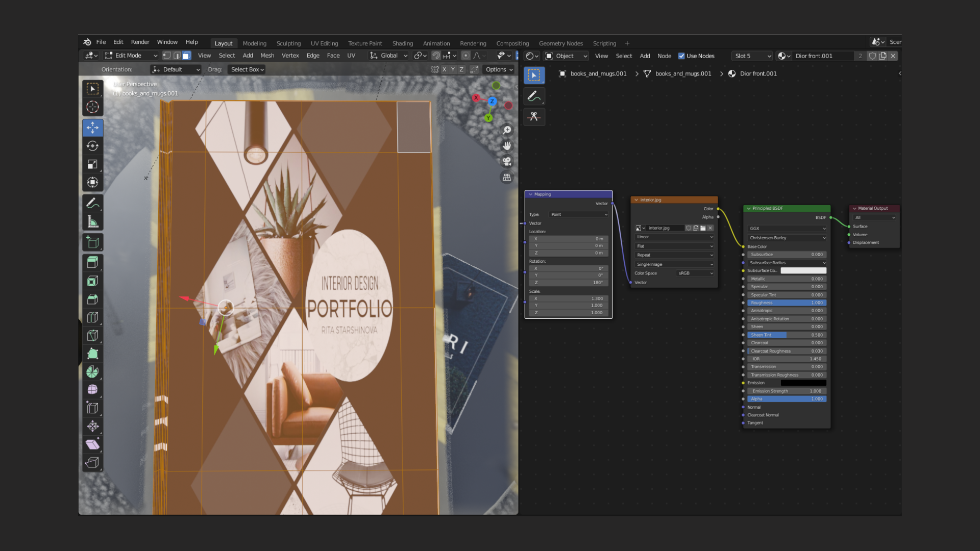Select the Inset Faces tool
980x551 pixels.
[92, 281]
